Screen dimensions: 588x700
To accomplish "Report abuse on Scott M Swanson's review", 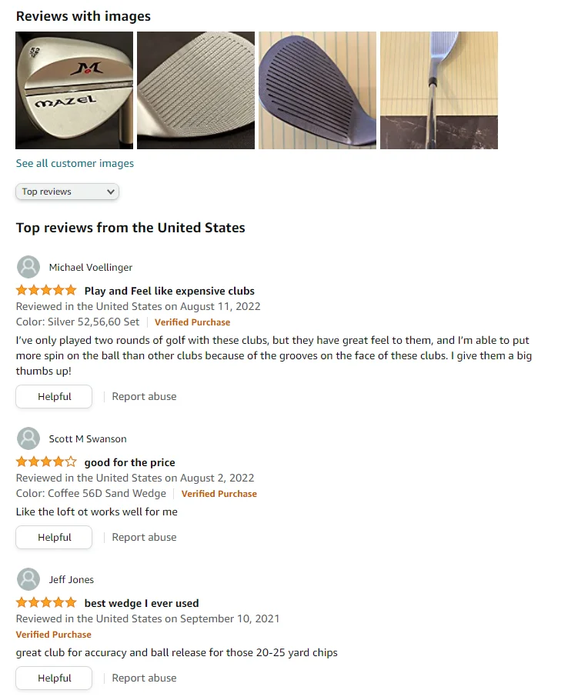I will 144,538.
